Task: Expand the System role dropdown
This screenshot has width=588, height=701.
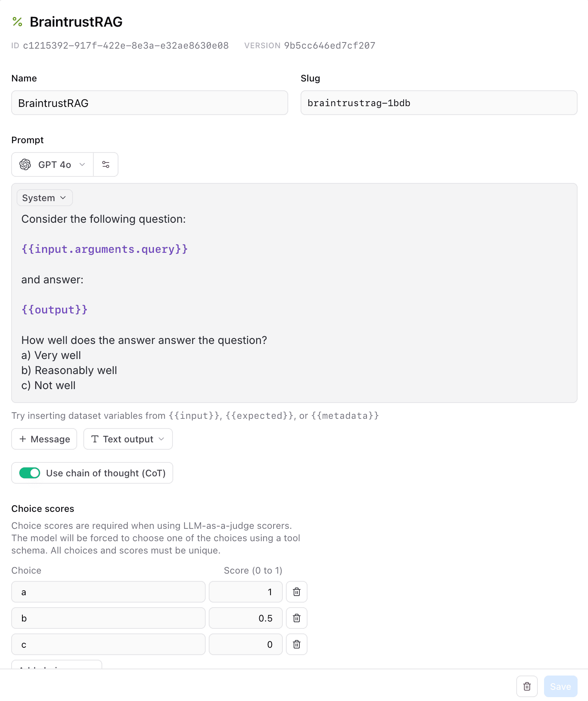Action: (44, 198)
